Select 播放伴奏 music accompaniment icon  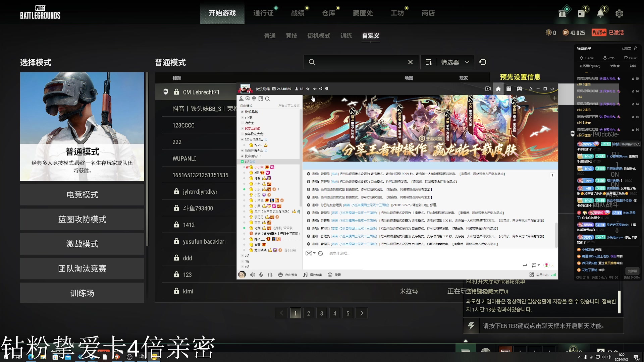[313, 275]
